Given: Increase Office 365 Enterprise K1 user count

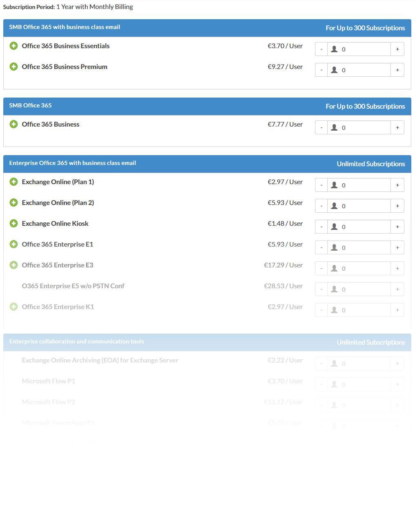Looking at the screenshot, I should [397, 310].
